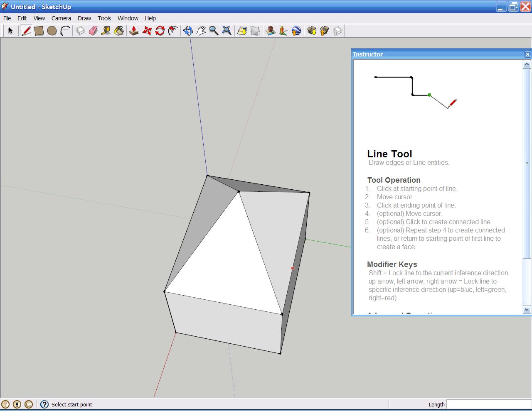Choose the Arc tool

(65, 31)
